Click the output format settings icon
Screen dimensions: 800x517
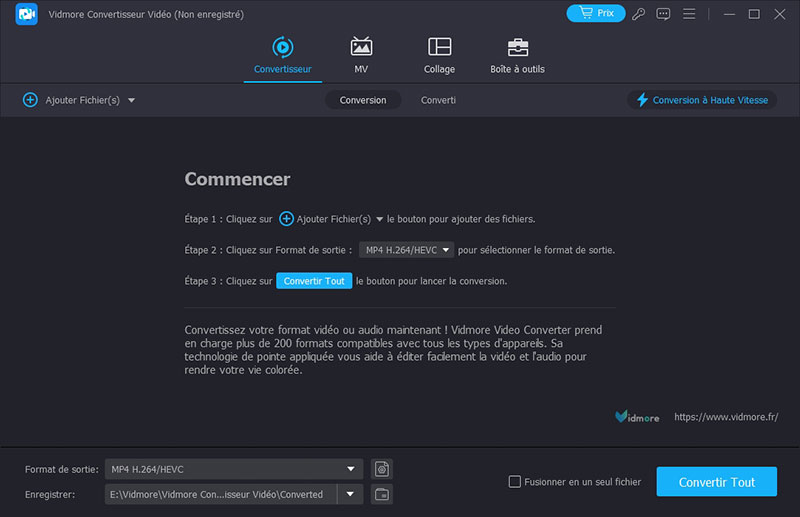click(382, 469)
